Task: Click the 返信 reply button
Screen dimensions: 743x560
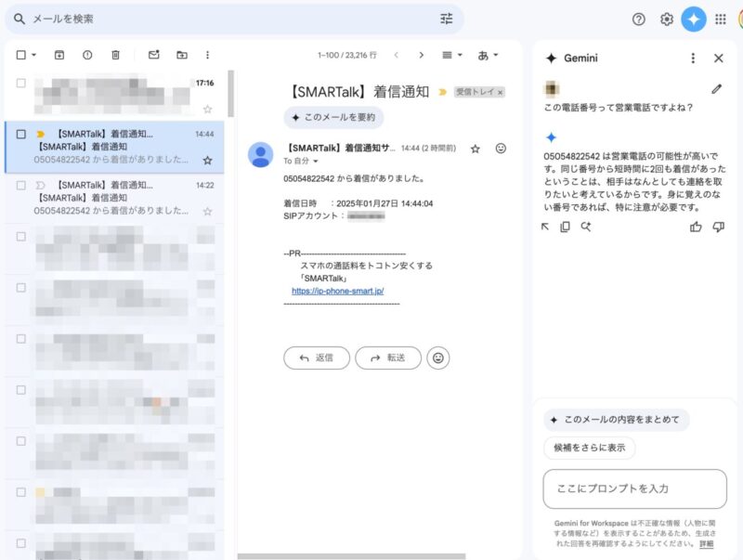Action: click(x=317, y=358)
